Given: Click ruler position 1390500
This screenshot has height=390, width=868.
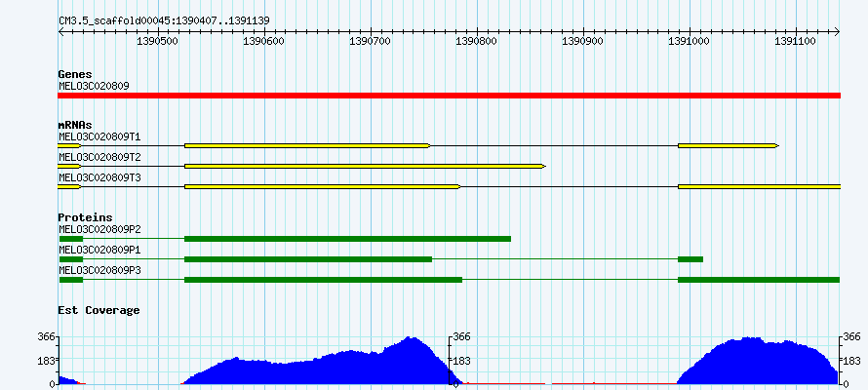Looking at the screenshot, I should coord(159,41).
